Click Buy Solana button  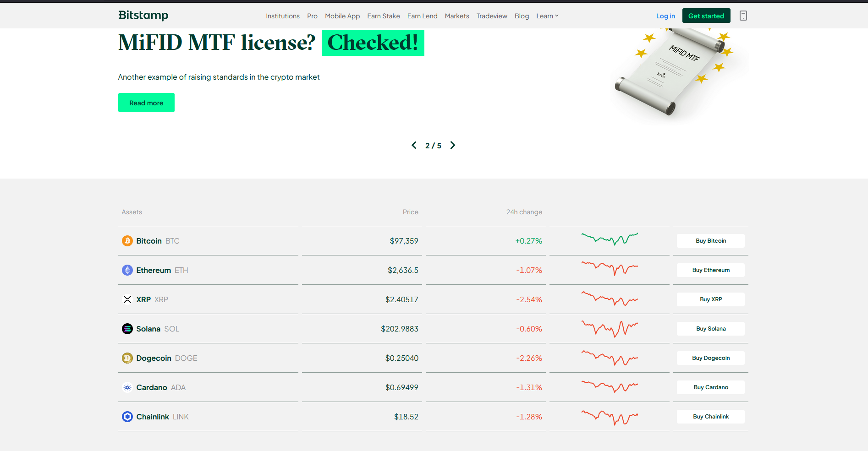pos(711,329)
